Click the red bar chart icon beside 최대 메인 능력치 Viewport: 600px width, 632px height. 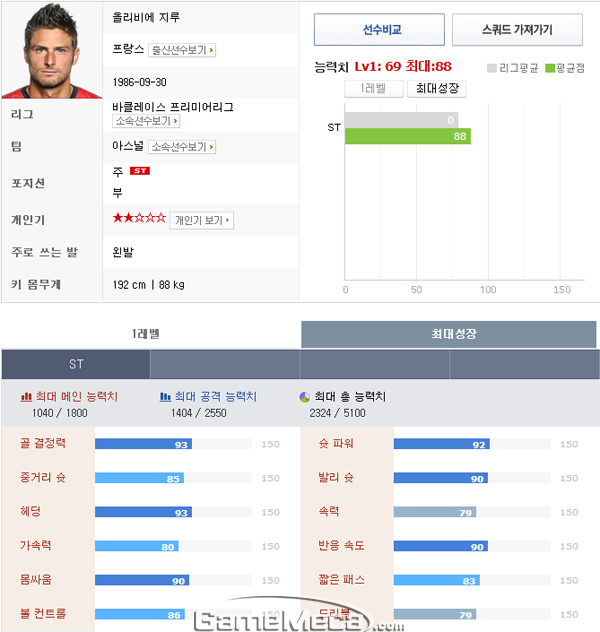pos(26,397)
